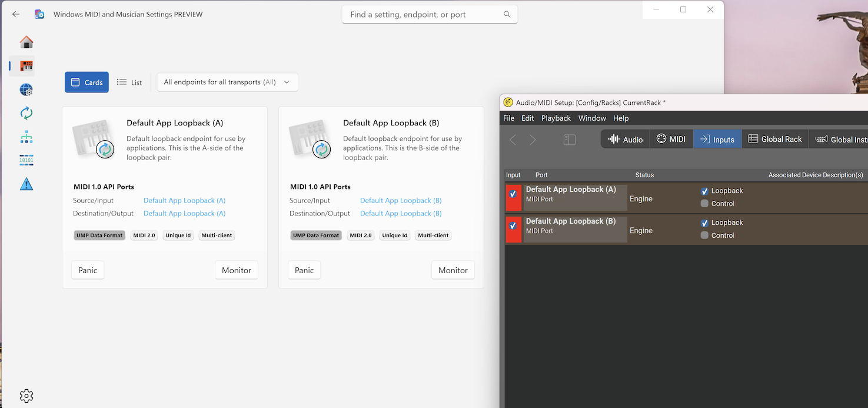Viewport: 868px width, 408px height.
Task: Open the binary data sidebar icon
Action: point(26,160)
